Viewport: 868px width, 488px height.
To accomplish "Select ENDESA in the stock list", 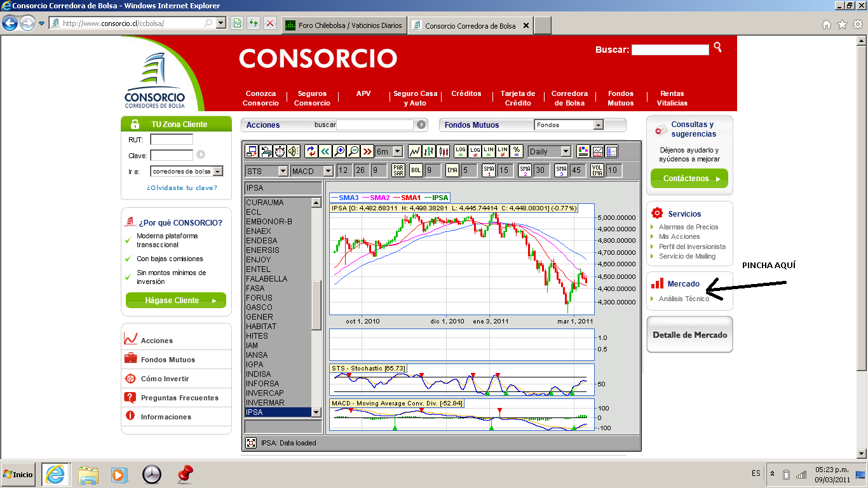I will point(262,241).
